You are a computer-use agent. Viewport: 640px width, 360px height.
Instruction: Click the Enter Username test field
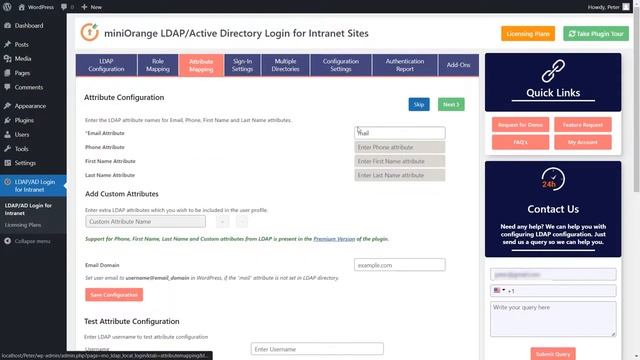pyautogui.click(x=317, y=349)
